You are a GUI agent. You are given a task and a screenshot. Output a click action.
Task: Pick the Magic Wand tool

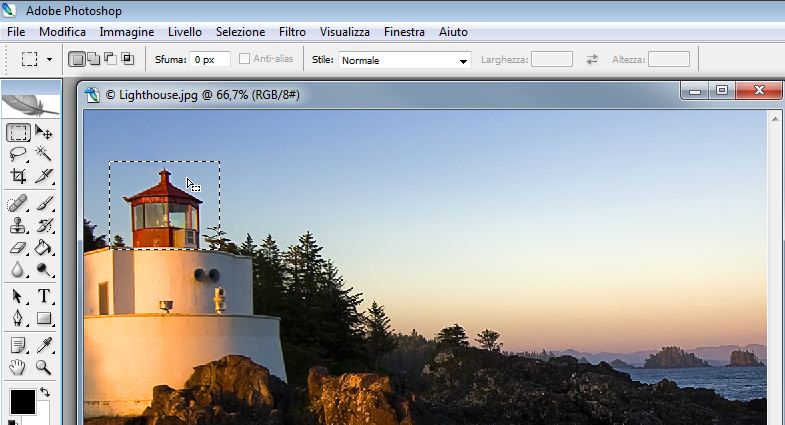[x=44, y=154]
